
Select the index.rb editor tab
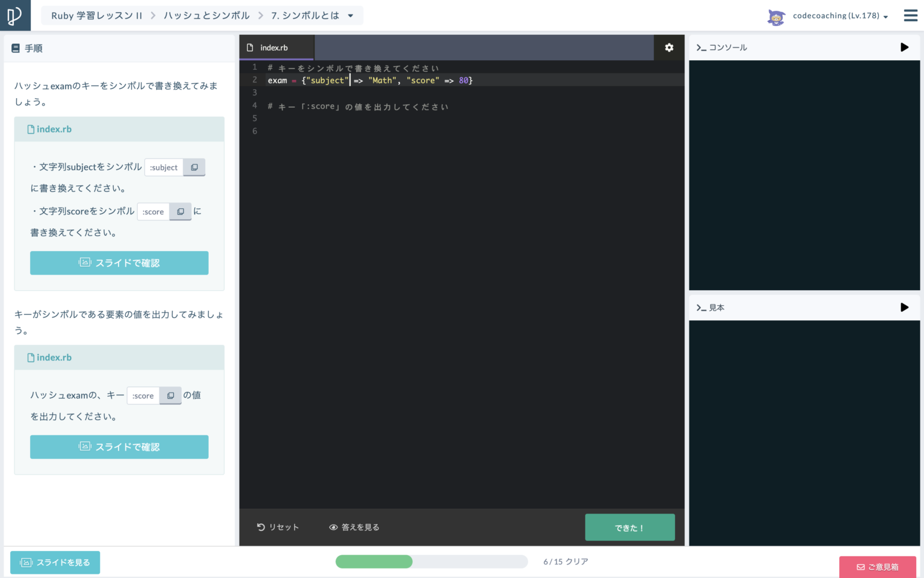[x=276, y=47]
